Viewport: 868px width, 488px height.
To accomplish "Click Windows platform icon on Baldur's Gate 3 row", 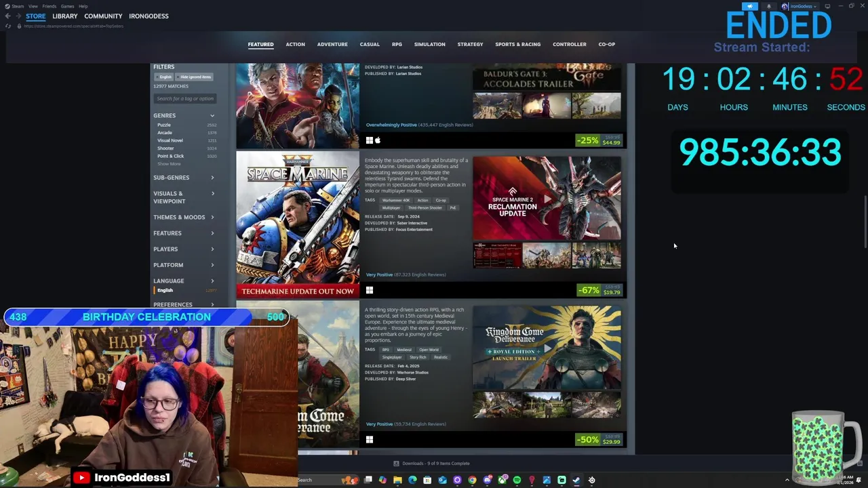I will point(370,140).
